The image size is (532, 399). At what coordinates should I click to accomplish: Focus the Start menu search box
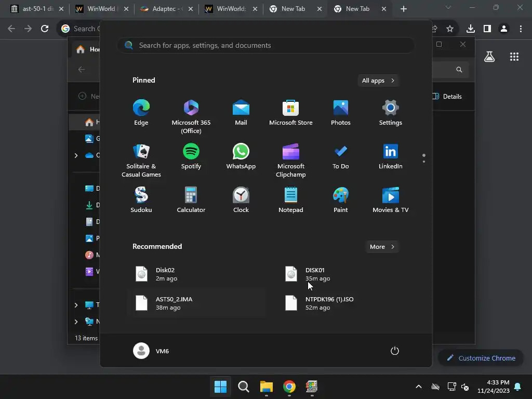265,46
